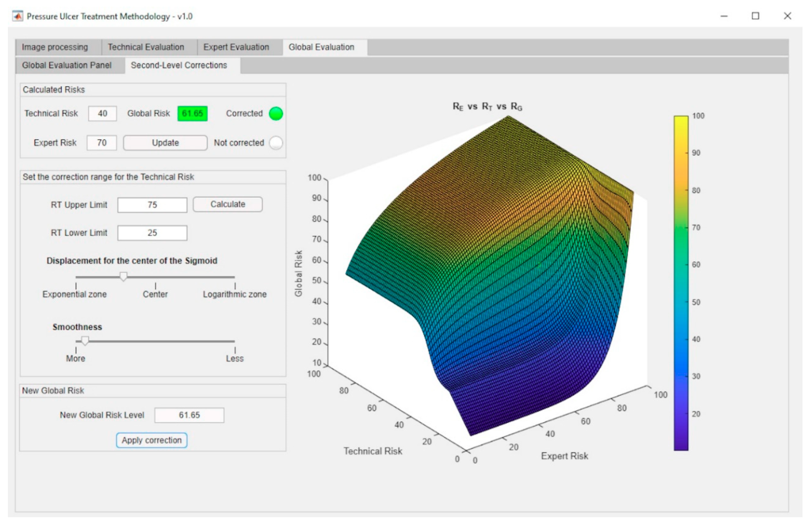This screenshot has height=526, width=812.
Task: Click the RT Upper Limit field
Action: [x=152, y=205]
